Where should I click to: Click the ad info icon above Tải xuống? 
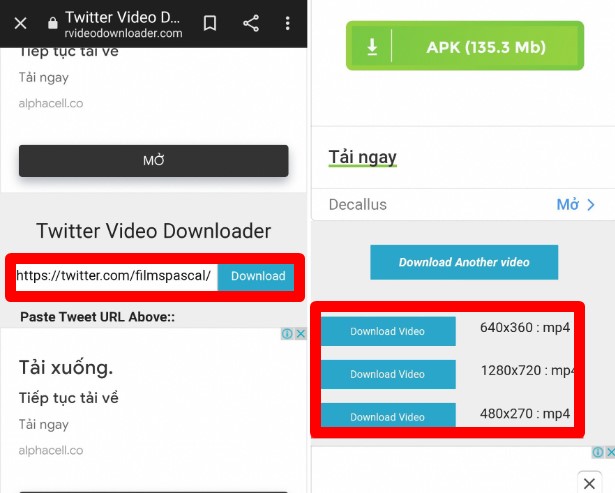pos(286,334)
